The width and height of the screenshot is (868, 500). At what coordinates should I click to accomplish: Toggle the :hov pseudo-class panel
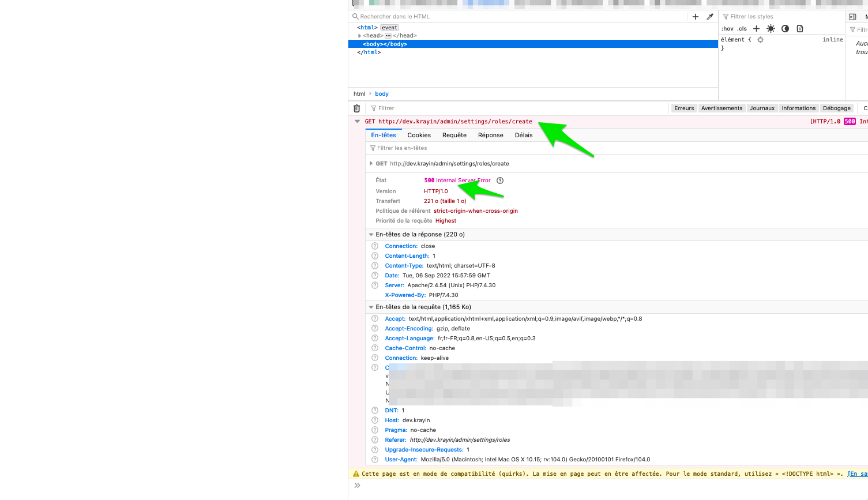(x=728, y=28)
